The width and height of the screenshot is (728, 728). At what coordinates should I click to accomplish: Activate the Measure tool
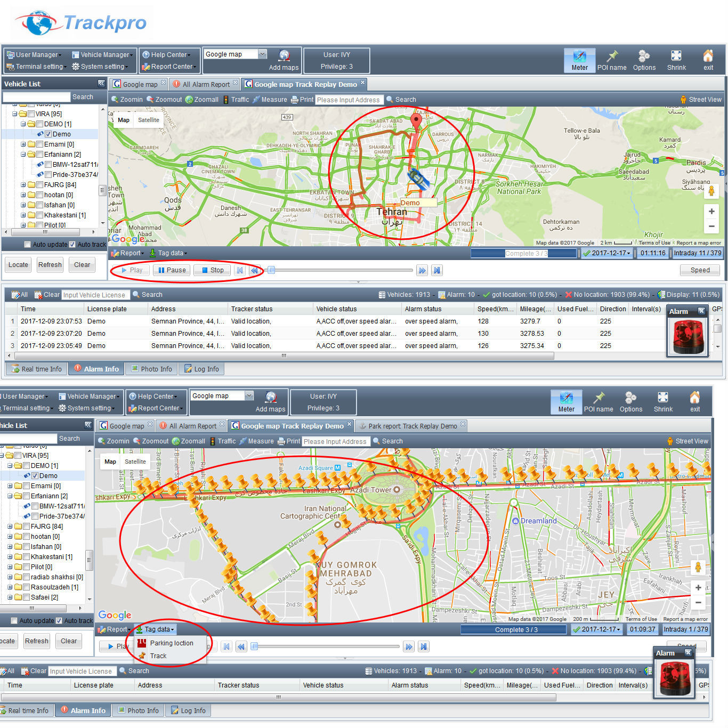click(270, 99)
